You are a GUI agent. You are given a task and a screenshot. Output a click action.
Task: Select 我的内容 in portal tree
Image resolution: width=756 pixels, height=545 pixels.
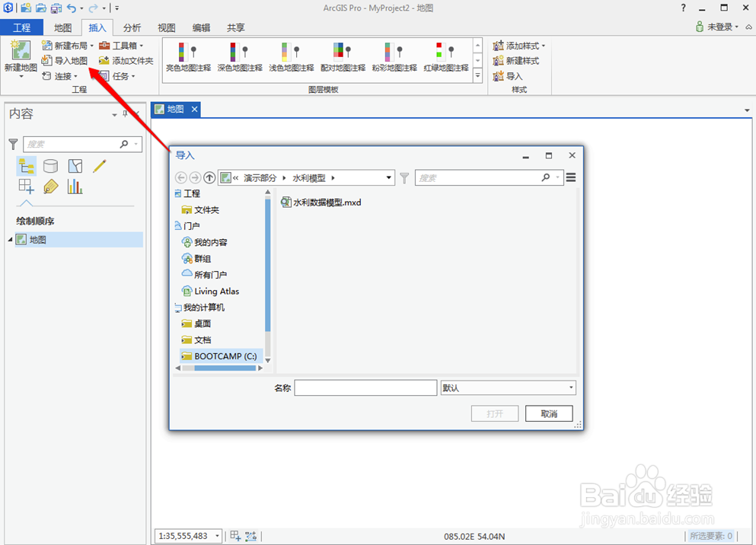click(x=205, y=242)
